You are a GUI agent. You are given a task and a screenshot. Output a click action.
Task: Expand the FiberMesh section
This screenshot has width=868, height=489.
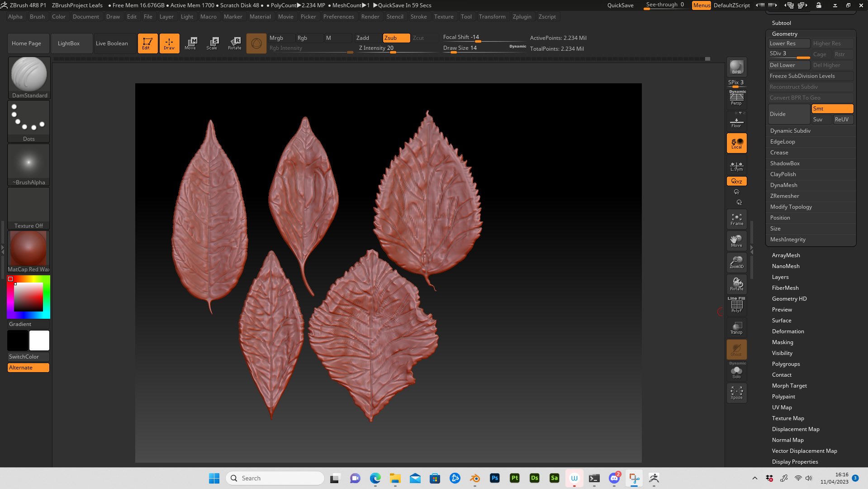785,288
